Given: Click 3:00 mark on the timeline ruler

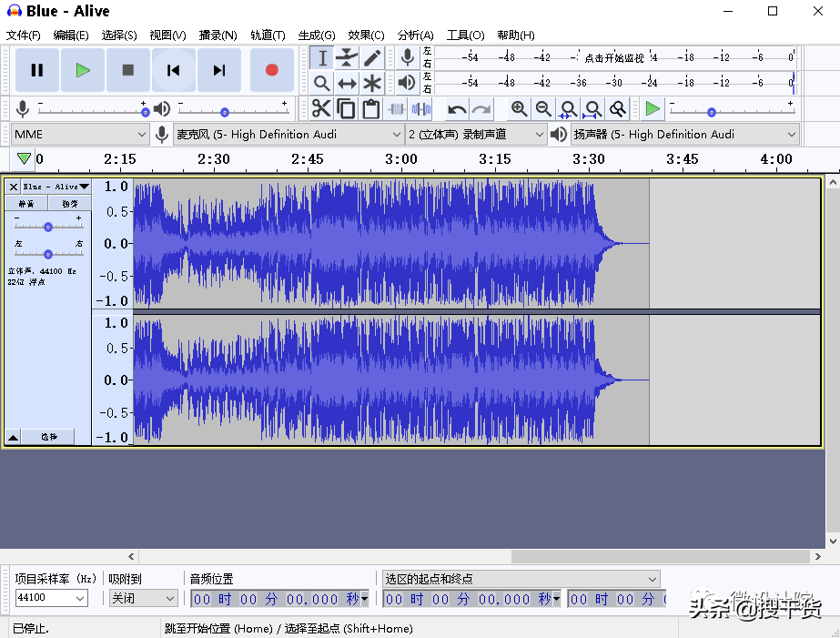Looking at the screenshot, I should tap(401, 159).
